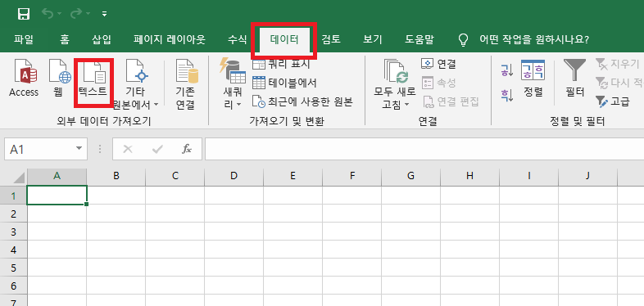Click inside the formula bar

tap(424, 149)
